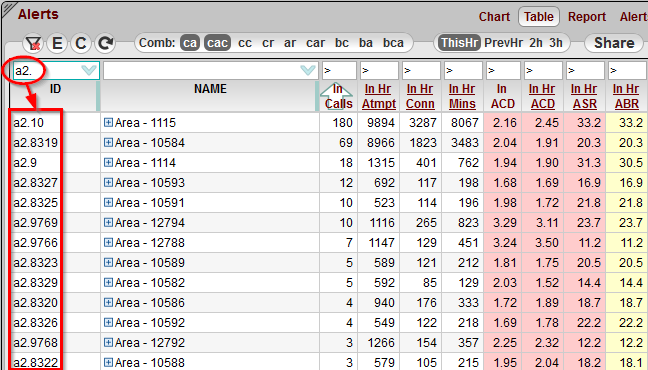Switch to the Report view
The width and height of the screenshot is (648, 370).
coord(587,17)
